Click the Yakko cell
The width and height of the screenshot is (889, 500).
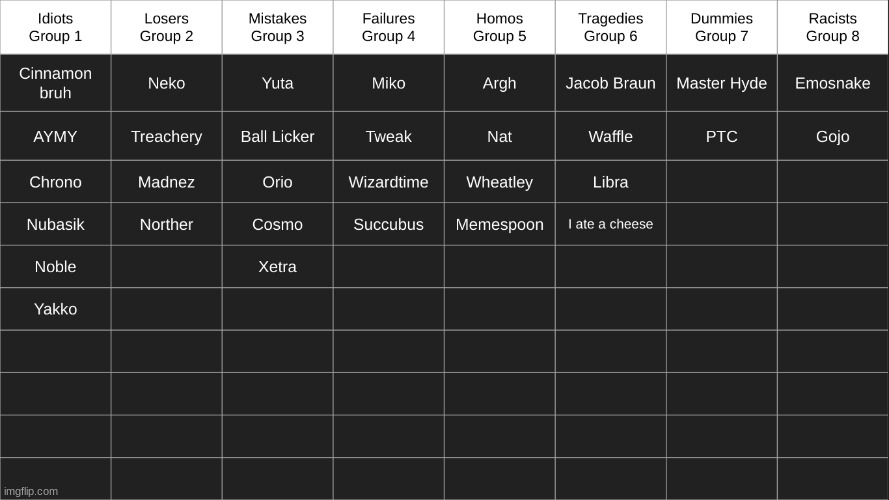click(x=56, y=309)
